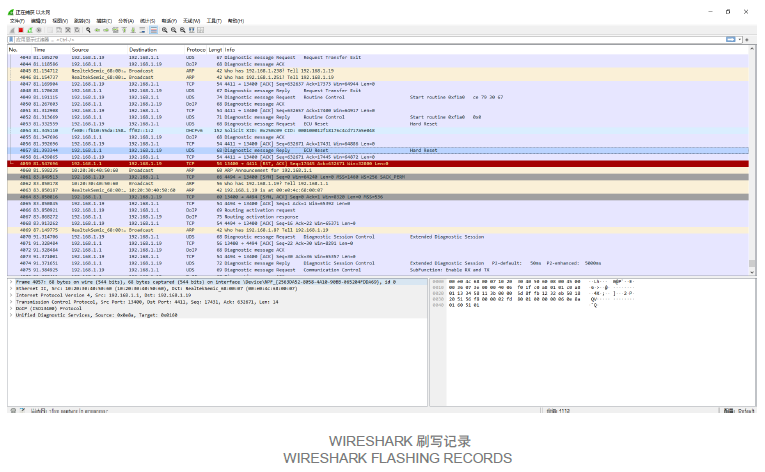Select packet 4057 'ECU Reset' reply row

click(x=378, y=150)
